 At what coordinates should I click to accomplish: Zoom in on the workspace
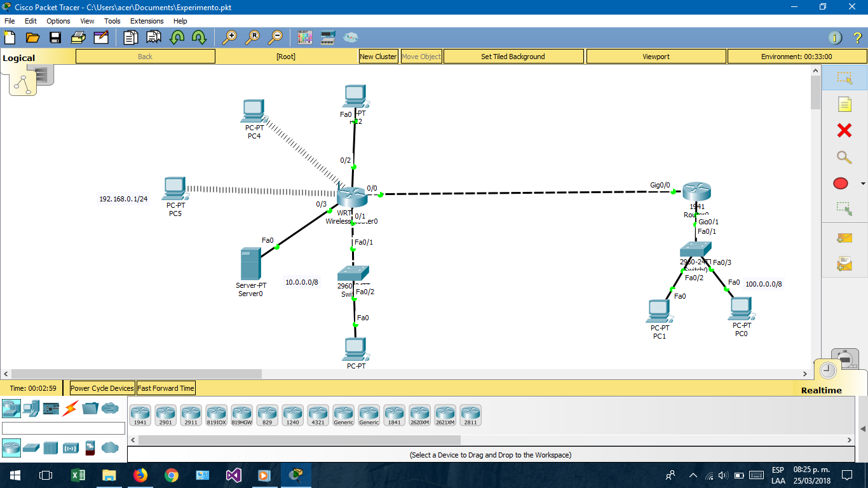(229, 37)
